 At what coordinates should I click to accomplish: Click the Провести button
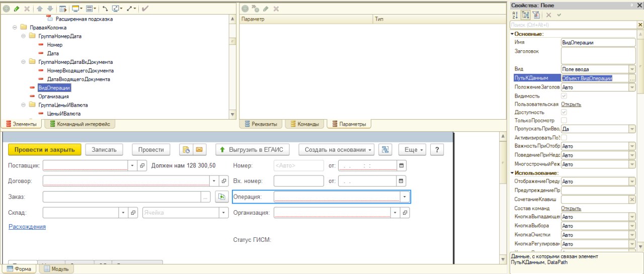[151, 149]
